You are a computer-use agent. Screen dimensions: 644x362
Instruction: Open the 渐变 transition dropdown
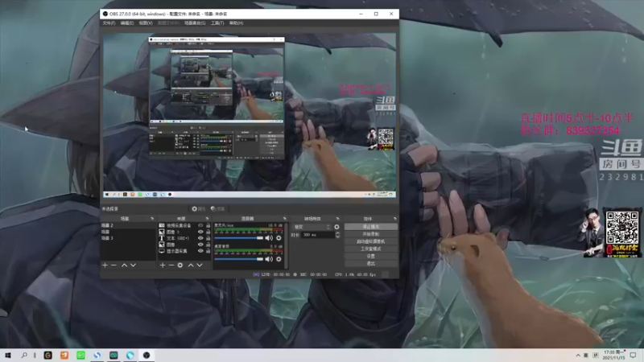coord(312,227)
